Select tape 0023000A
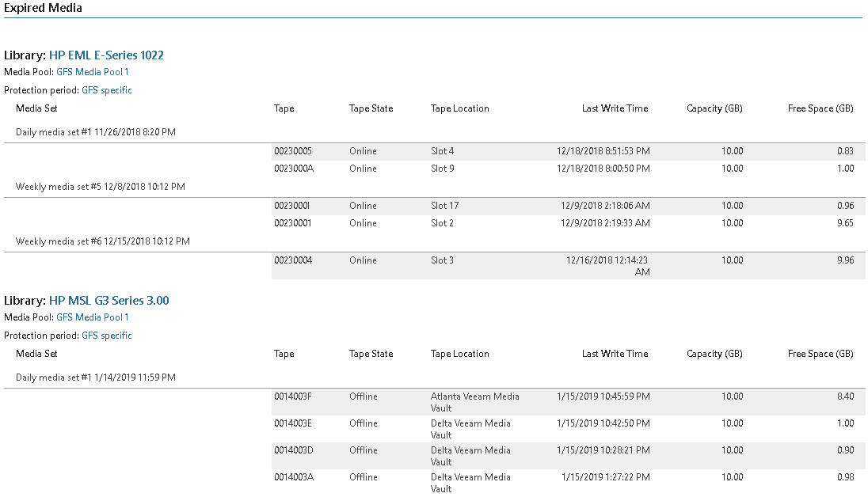This screenshot has width=868, height=497. coord(294,169)
